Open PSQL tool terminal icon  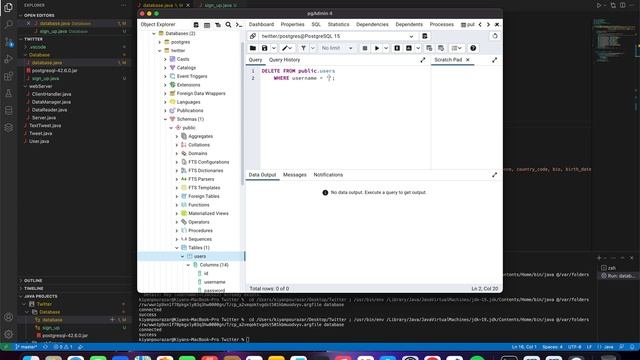tap(239, 25)
